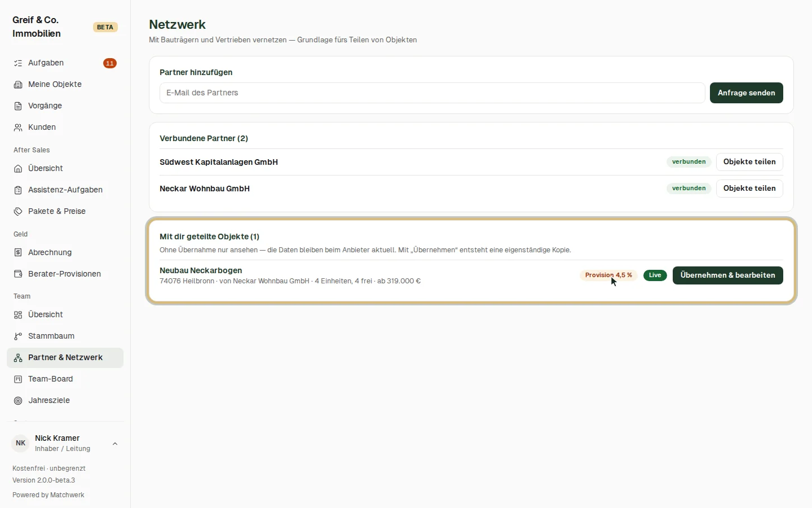Image resolution: width=812 pixels, height=508 pixels.
Task: Select Jahresziele in the sidebar
Action: [65, 401]
